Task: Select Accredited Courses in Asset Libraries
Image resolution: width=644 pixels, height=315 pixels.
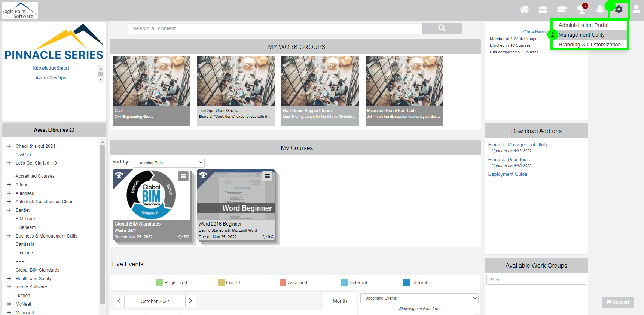Action: pos(35,176)
